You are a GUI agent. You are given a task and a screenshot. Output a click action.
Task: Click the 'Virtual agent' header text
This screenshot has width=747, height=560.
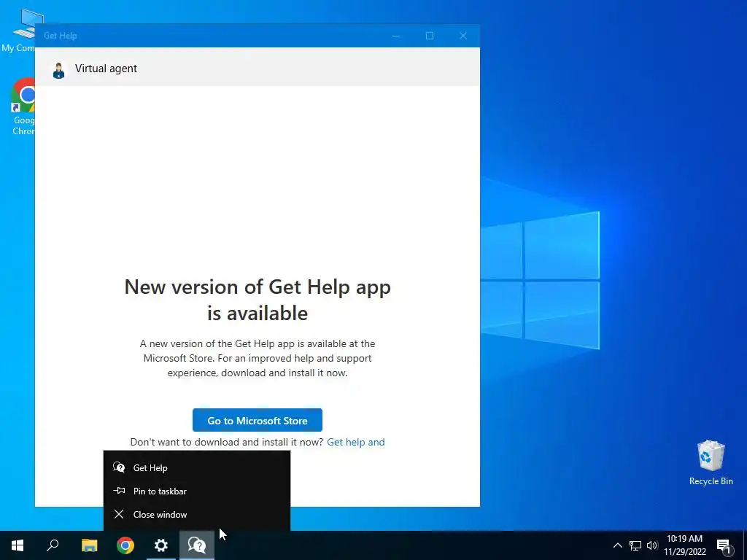tap(106, 69)
